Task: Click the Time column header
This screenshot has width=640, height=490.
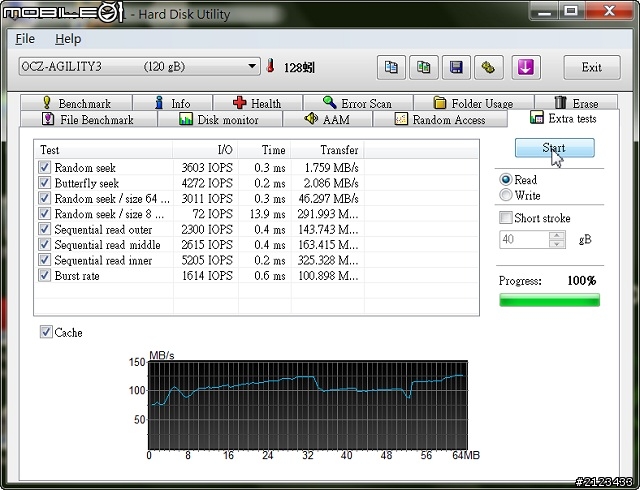Action: (x=264, y=150)
